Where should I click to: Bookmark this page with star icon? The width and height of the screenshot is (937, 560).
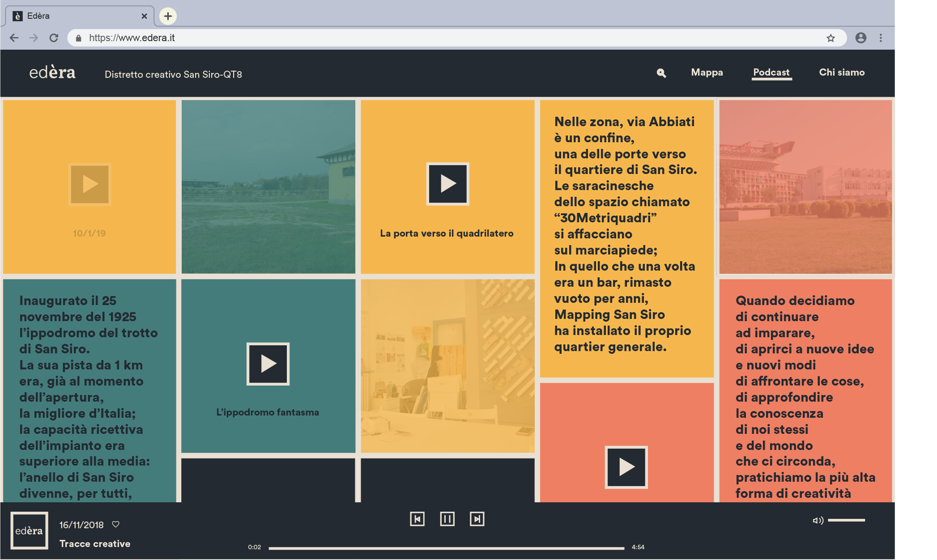coord(831,38)
